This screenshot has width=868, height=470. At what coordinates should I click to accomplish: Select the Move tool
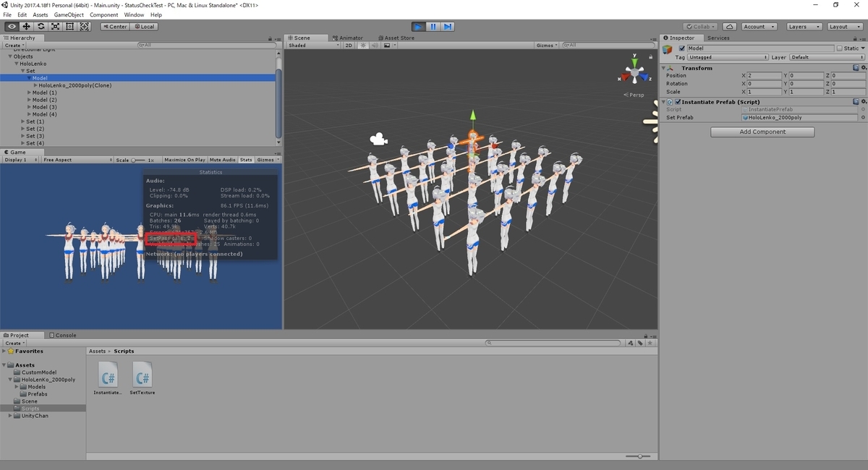pyautogui.click(x=26, y=27)
